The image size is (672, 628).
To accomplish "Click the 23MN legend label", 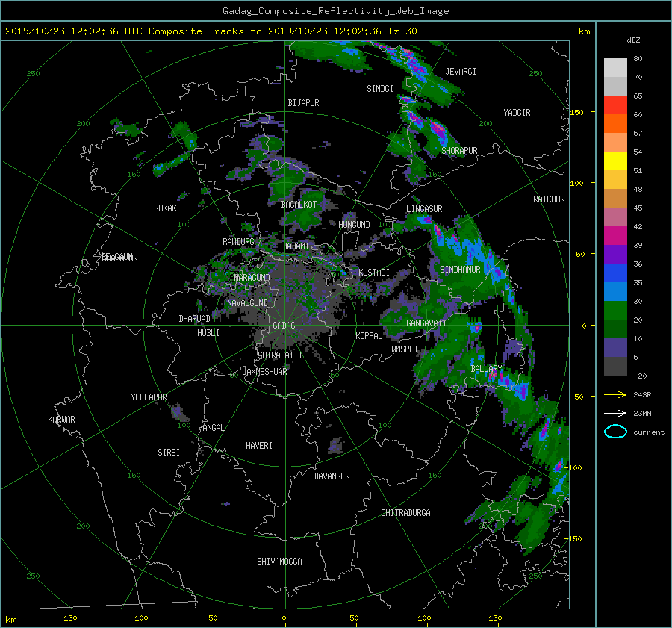I will 642,414.
